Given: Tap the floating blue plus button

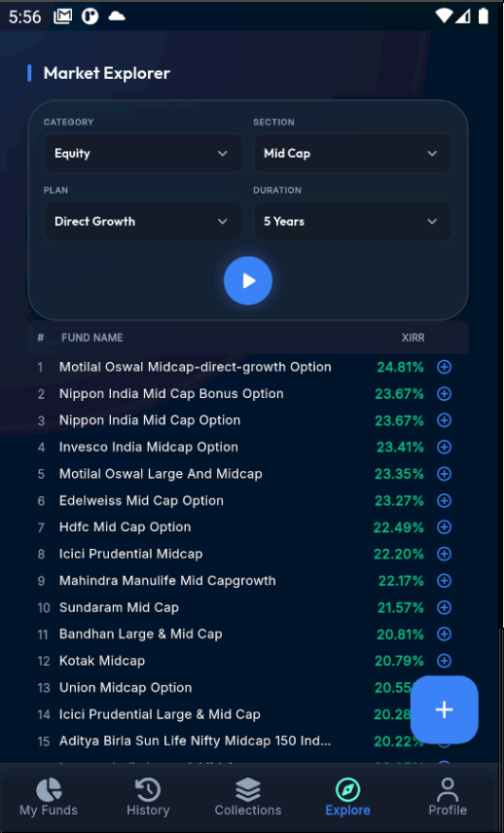Looking at the screenshot, I should coord(445,709).
